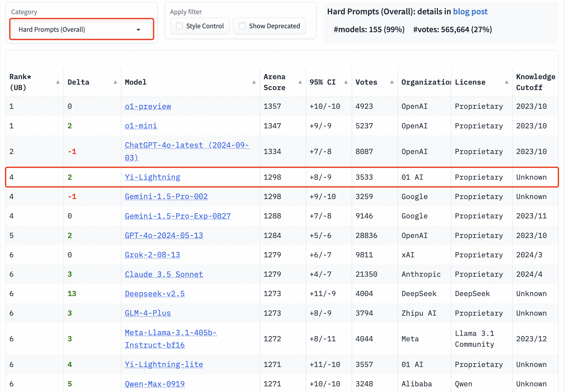Click the Gemini-1.5-Pro-002 link

166,196
